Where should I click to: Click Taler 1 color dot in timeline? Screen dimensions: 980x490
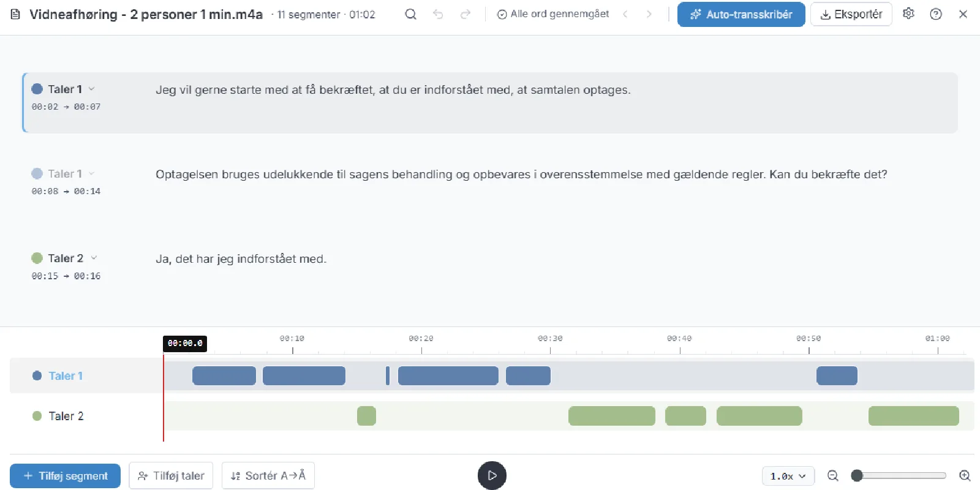(x=37, y=375)
